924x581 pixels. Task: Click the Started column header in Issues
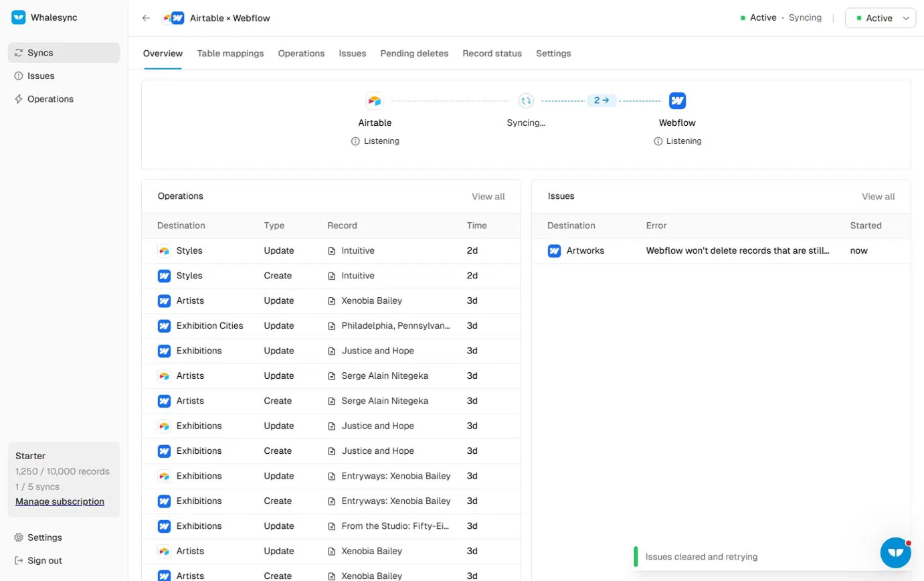[x=866, y=226]
